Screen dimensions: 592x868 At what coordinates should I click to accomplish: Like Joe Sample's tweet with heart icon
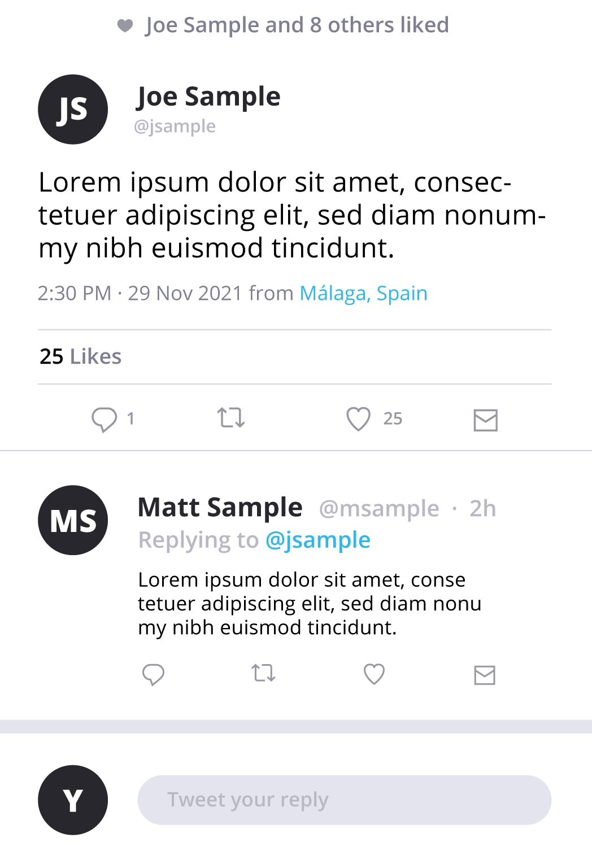[358, 419]
